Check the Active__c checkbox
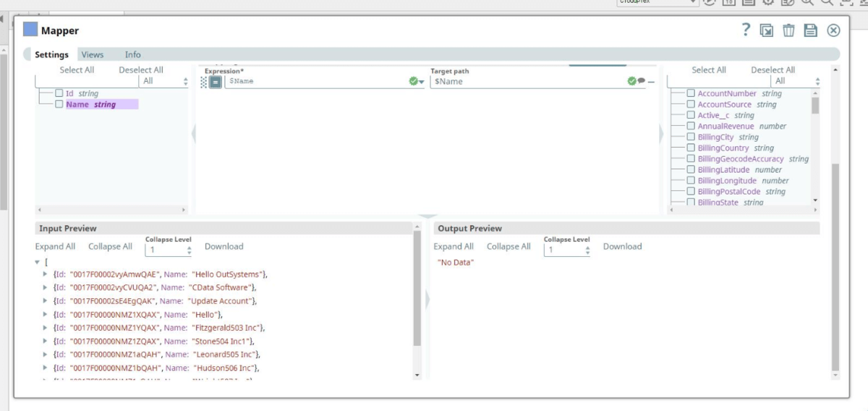Screen dimensions: 868x411 [691, 115]
